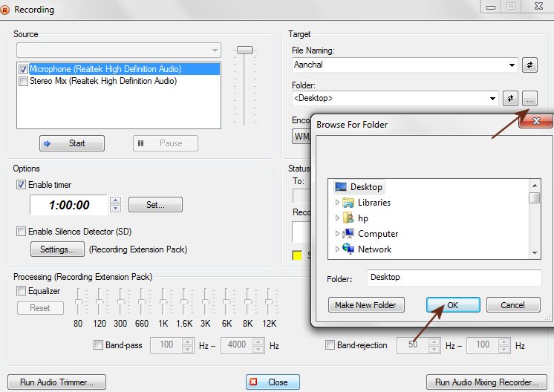Screen dimensions: 554x392
Task: Click the Pause button
Action: 166,143
